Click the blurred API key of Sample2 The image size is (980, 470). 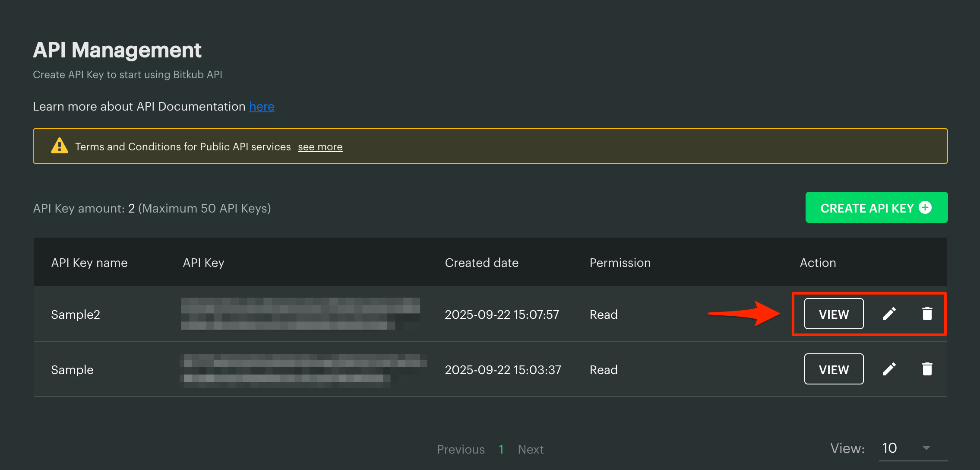[x=300, y=314]
